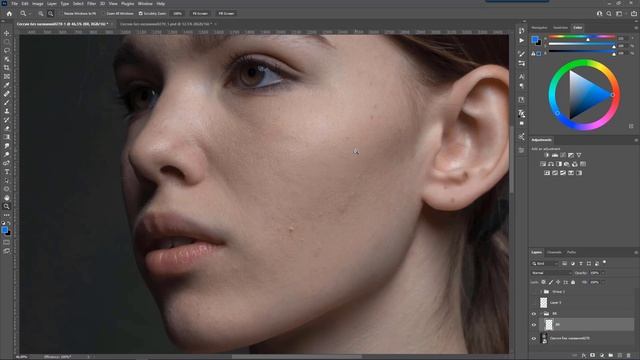Add a Hue/Saturation adjustment

coord(543,164)
